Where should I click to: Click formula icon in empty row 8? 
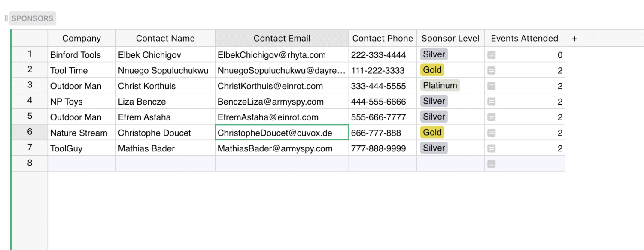492,164
